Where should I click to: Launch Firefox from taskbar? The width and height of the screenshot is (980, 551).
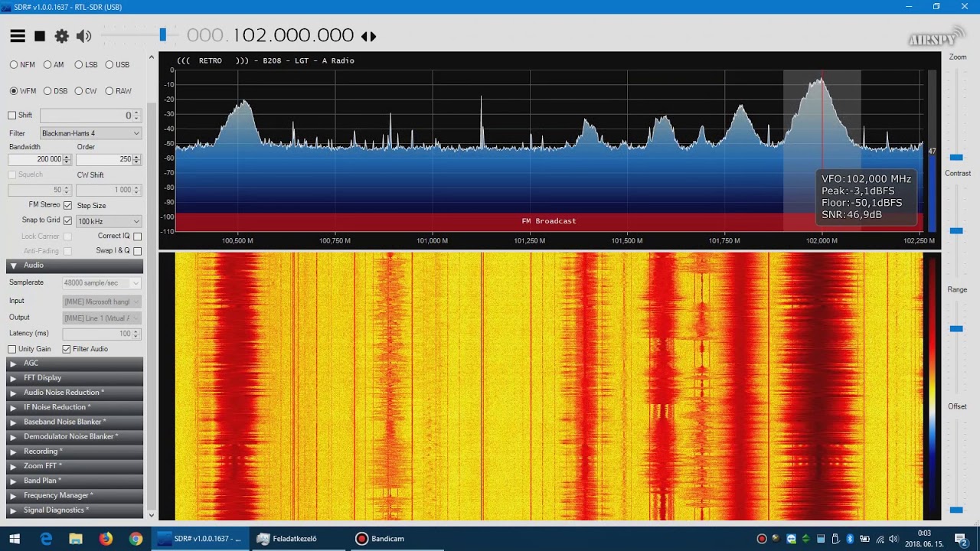[106, 539]
